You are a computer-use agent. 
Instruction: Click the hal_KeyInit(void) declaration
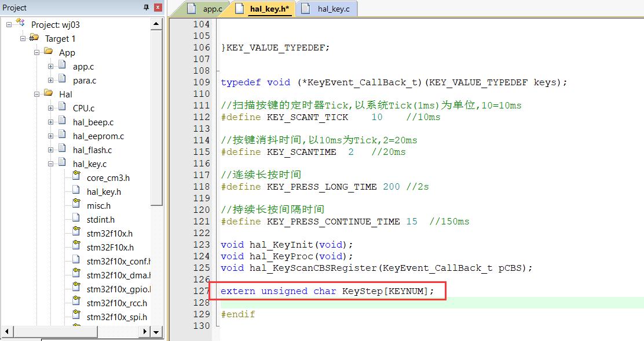[286, 245]
